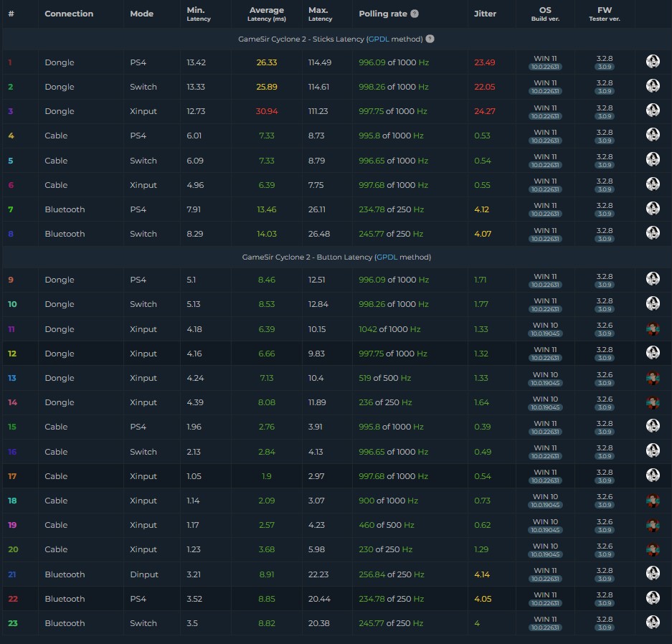
Task: Click the 4.14 jitter value in row 21
Action: pyautogui.click(x=482, y=574)
